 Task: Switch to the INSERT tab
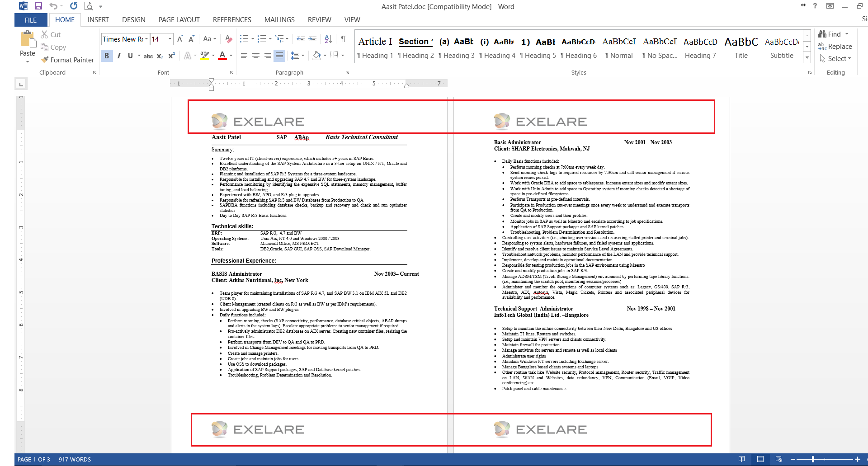point(98,20)
